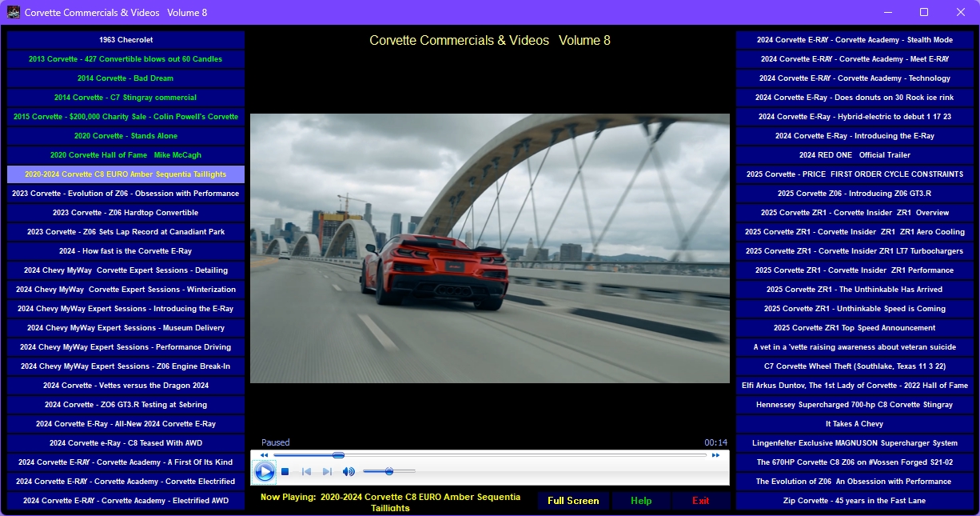Open Corvette Academy - Stealth Mode
The width and height of the screenshot is (980, 516).
(855, 40)
